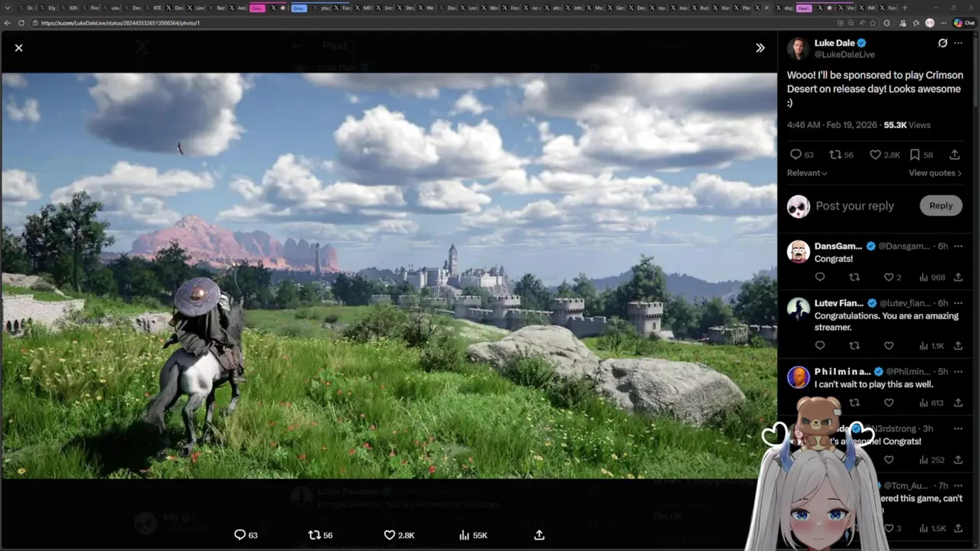Image resolution: width=980 pixels, height=551 pixels.
Task: Open more options on Luke Dale's post
Action: [x=958, y=43]
